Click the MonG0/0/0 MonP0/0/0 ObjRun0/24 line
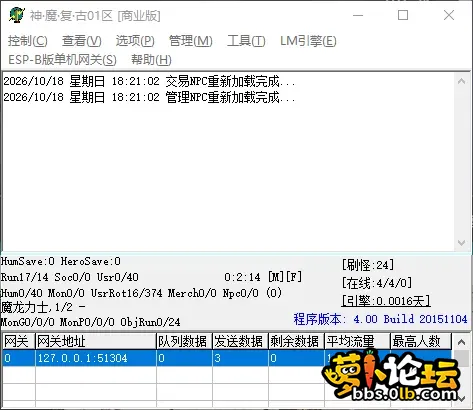Screen dimensions: 473x410 (91, 322)
